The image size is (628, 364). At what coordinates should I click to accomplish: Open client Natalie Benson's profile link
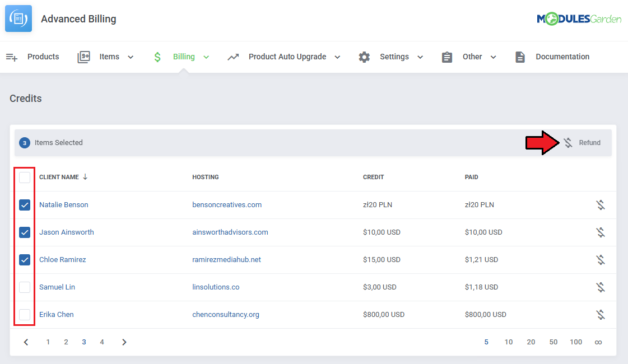(64, 204)
